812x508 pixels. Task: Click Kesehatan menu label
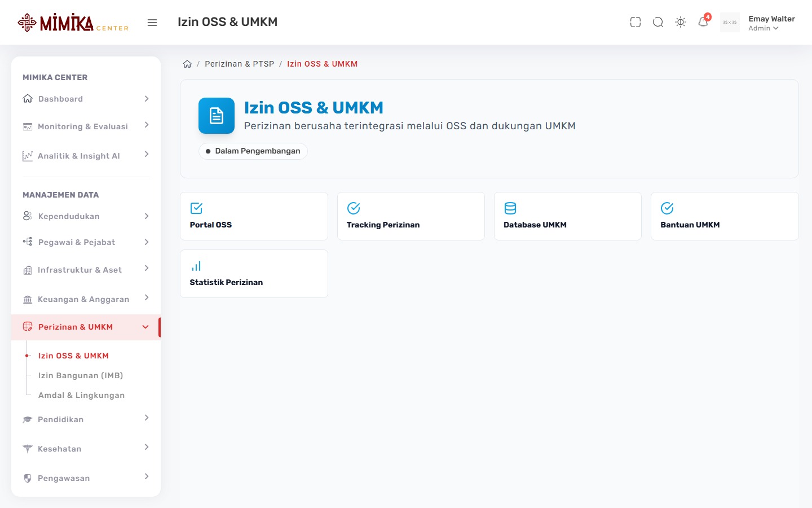click(x=59, y=449)
